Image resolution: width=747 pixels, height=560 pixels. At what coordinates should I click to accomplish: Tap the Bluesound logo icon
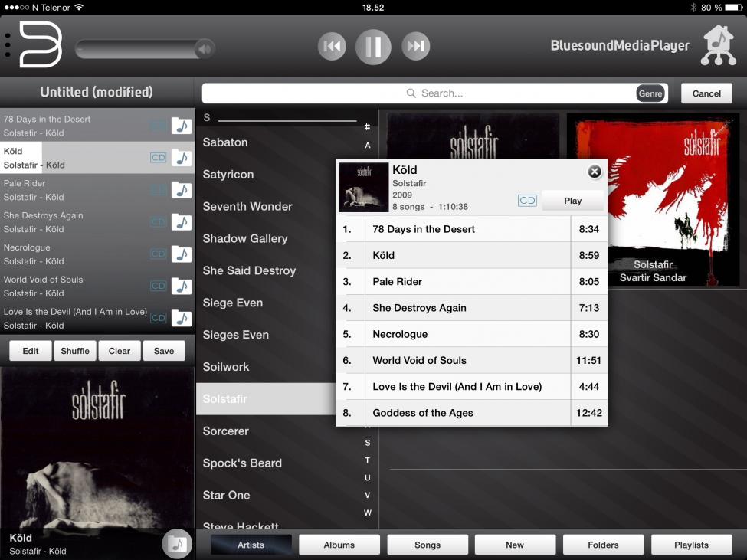[41, 44]
